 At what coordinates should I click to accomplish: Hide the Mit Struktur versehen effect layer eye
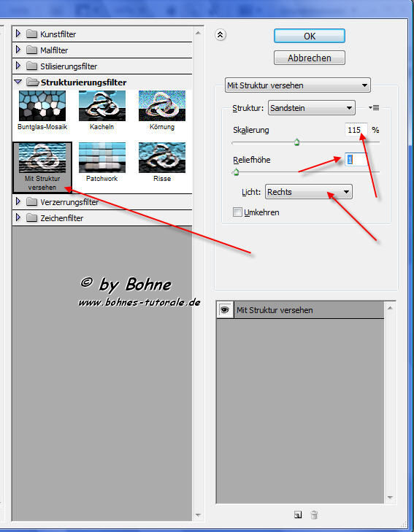pos(224,309)
